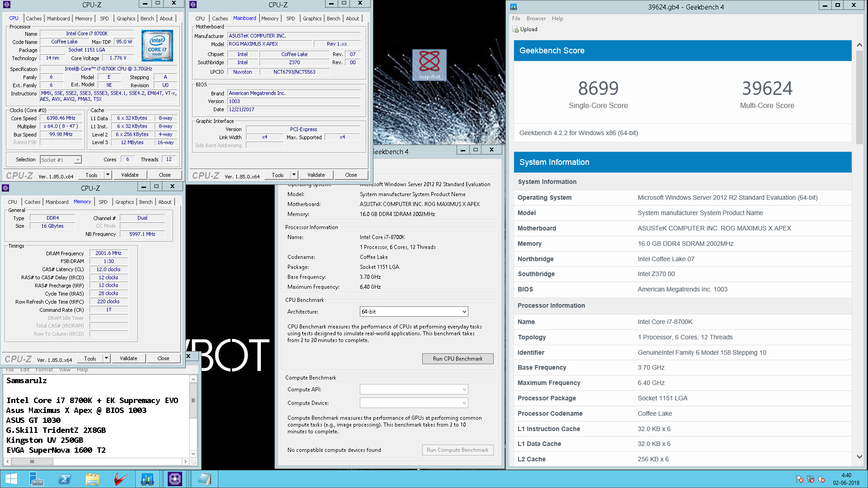Viewport: 868px width, 488px height.
Task: Open the Architecture 64-bit dropdown
Action: 414,312
